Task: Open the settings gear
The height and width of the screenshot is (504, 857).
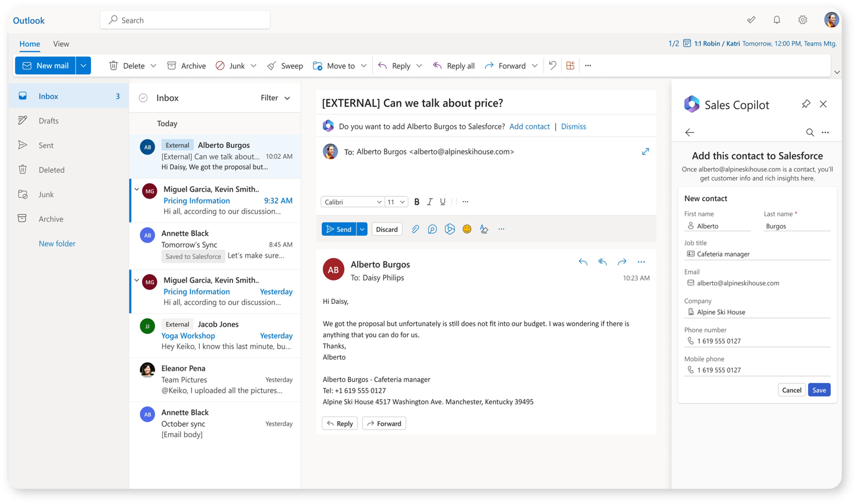Action: [803, 20]
